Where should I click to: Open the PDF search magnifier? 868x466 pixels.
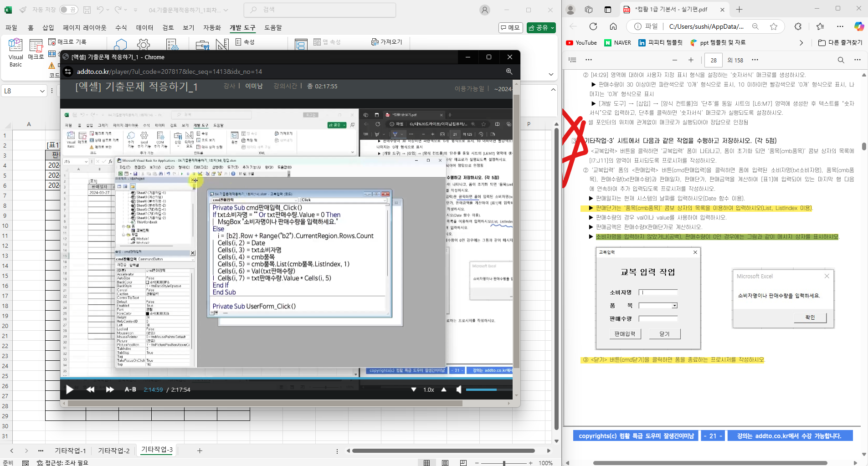(841, 60)
